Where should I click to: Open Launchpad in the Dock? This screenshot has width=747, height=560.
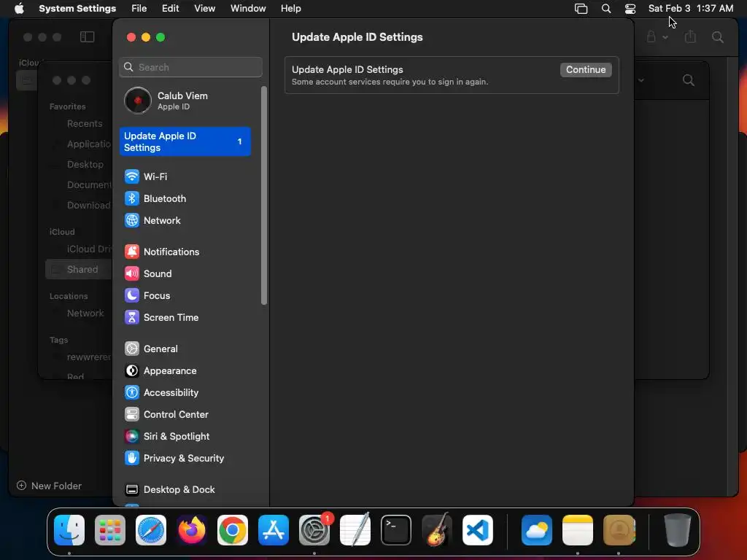tap(110, 530)
